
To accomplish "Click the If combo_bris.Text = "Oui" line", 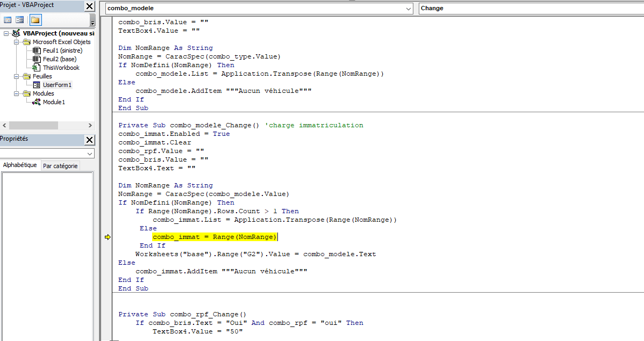I will (249, 323).
